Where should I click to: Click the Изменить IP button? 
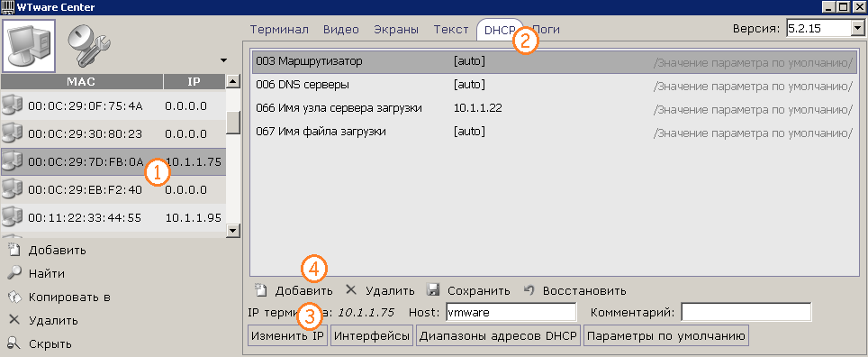point(288,335)
